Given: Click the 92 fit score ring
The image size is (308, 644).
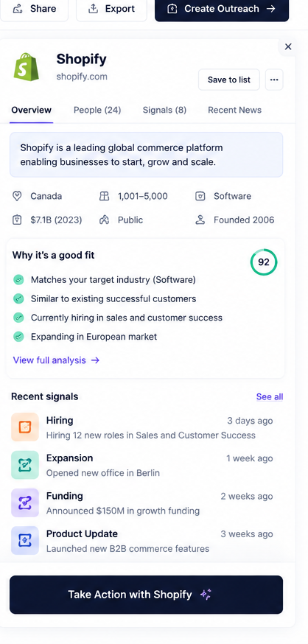Looking at the screenshot, I should pos(264,262).
